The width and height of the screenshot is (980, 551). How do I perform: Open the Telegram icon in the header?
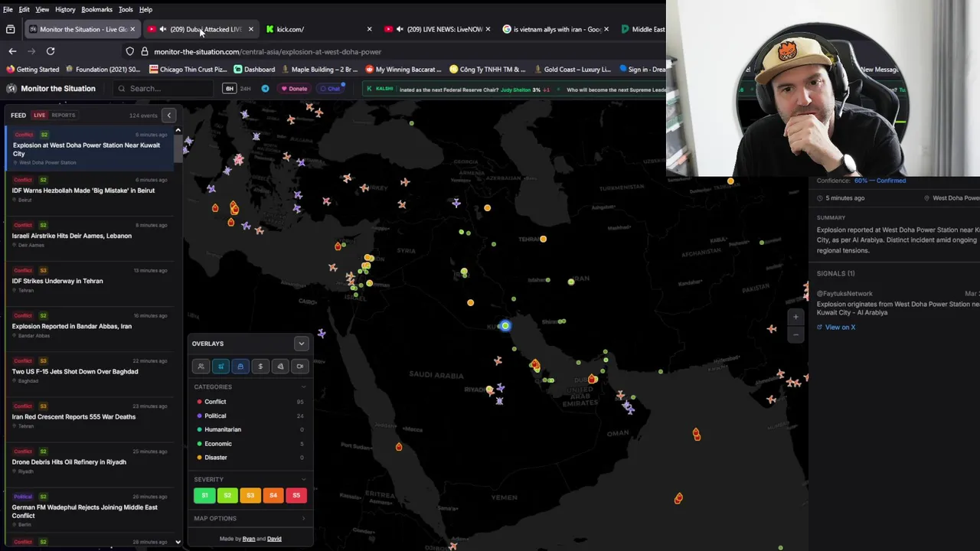(x=265, y=89)
